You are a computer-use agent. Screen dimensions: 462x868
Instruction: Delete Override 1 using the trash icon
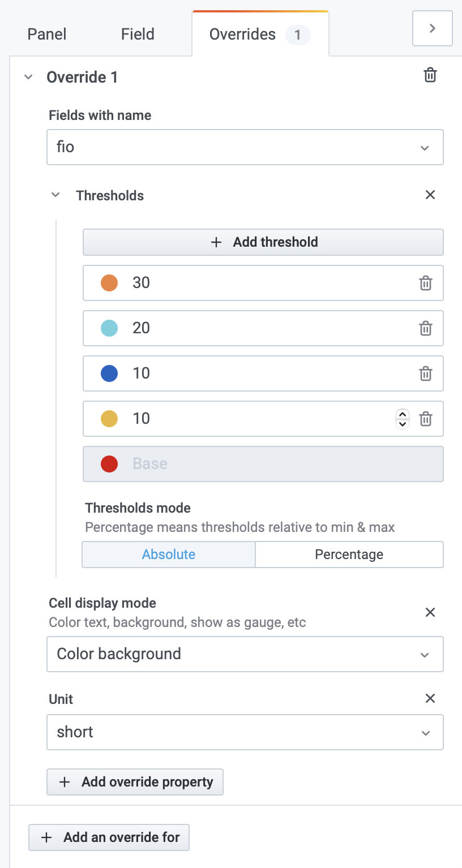pyautogui.click(x=430, y=75)
